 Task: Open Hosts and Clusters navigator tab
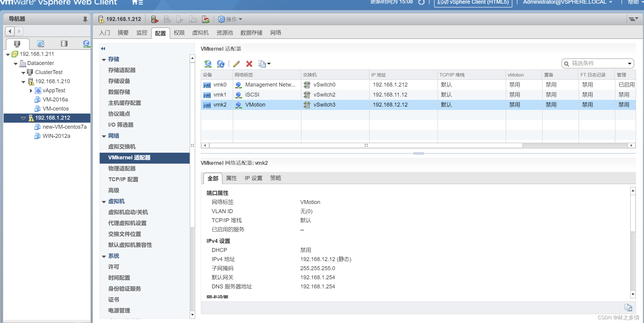coord(17,44)
